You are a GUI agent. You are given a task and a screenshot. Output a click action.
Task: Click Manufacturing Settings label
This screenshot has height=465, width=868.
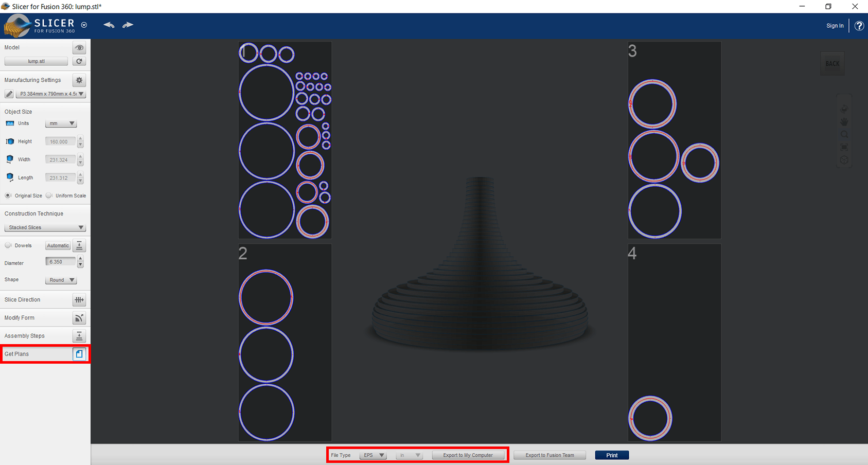[32, 80]
